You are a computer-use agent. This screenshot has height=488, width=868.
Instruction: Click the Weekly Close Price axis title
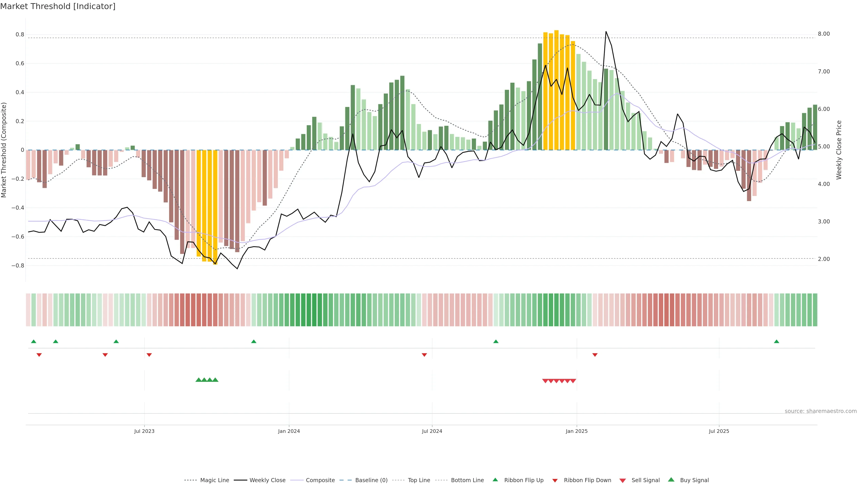tap(839, 150)
